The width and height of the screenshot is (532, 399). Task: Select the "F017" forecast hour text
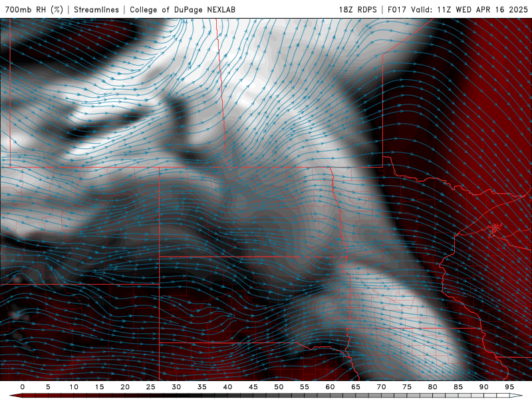point(398,9)
